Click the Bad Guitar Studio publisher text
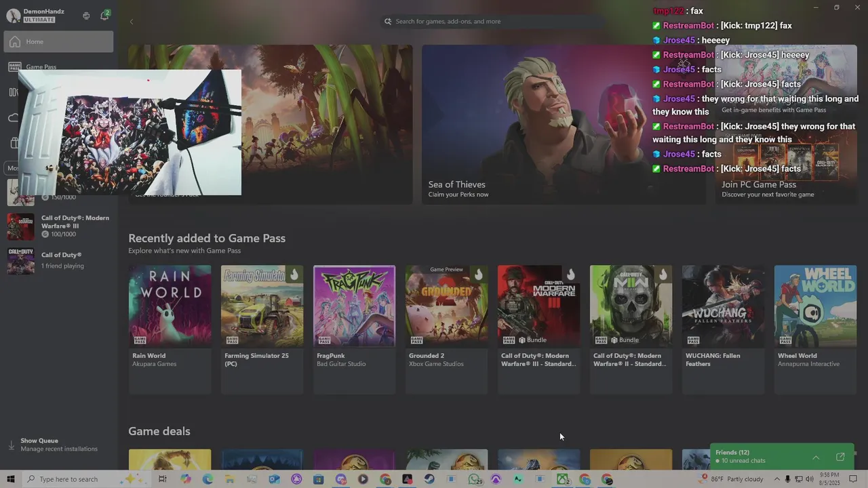The width and height of the screenshot is (868, 488). 341,364
